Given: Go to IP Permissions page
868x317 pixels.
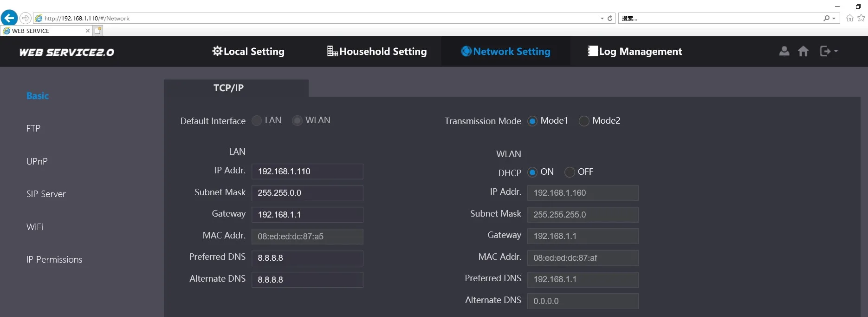Looking at the screenshot, I should (54, 260).
